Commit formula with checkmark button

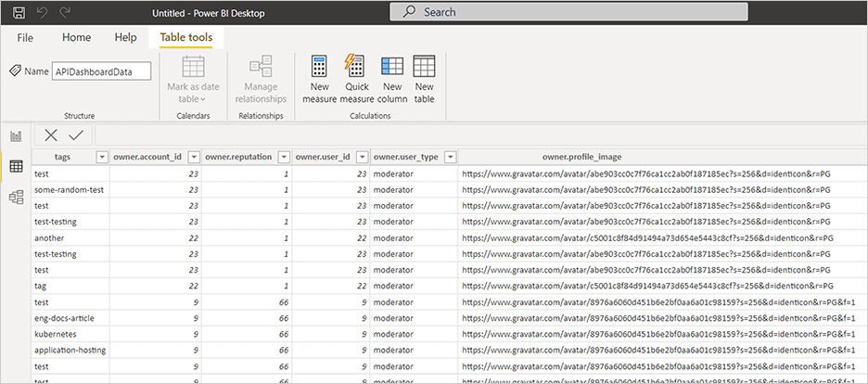(x=75, y=135)
